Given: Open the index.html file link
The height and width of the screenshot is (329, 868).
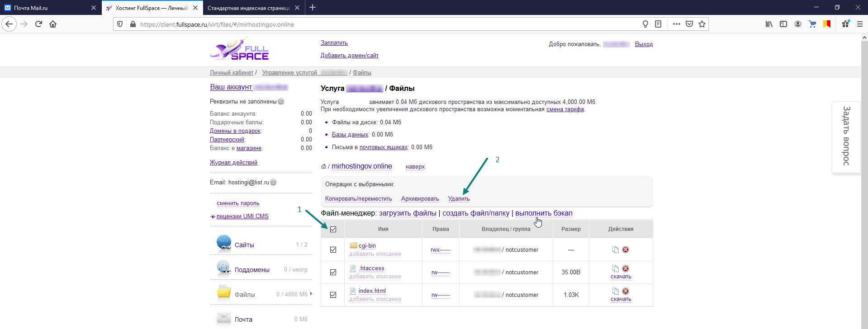Looking at the screenshot, I should click(x=372, y=291).
